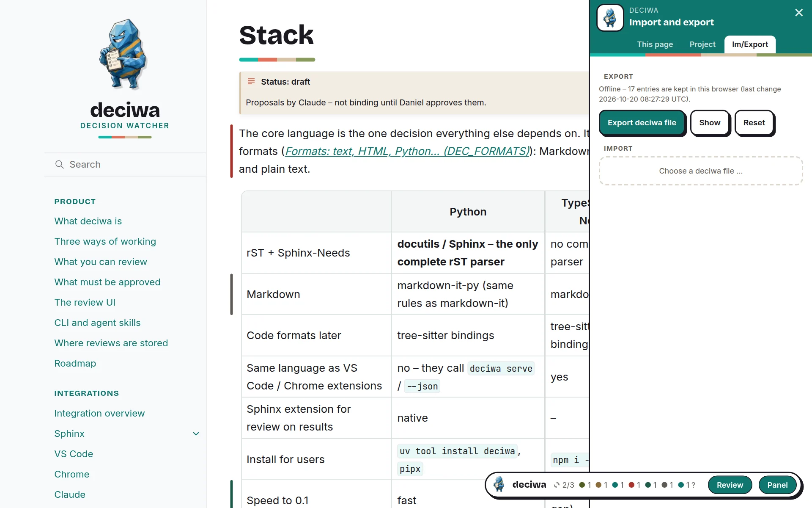
Task: Open What deciwa is page
Action: (x=88, y=221)
